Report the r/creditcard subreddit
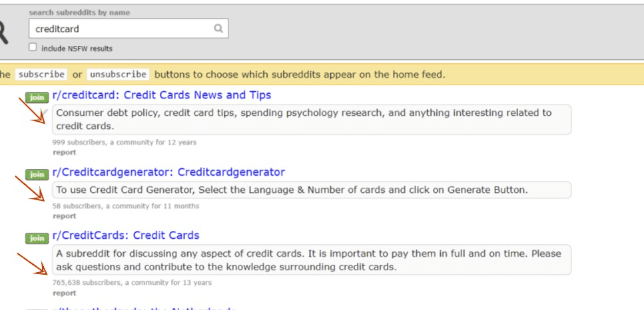Image resolution: width=644 pixels, height=310 pixels. (64, 152)
